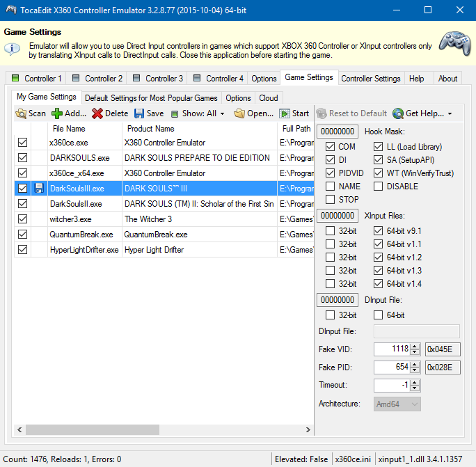Click the Scan toolbar icon

[x=21, y=113]
